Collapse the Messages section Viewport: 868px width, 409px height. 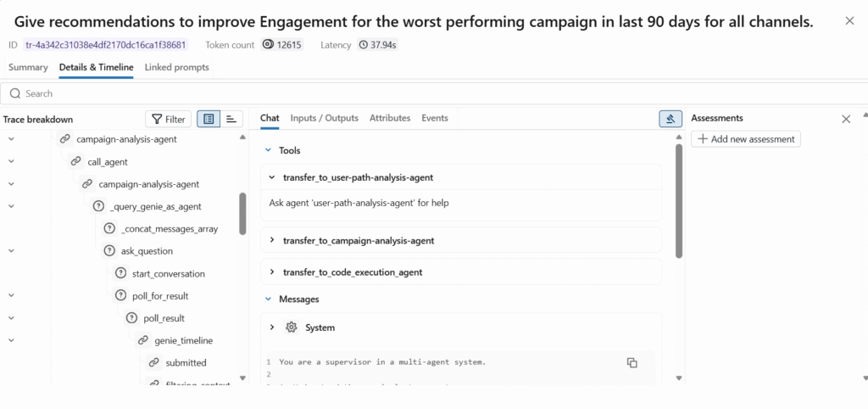coord(269,299)
